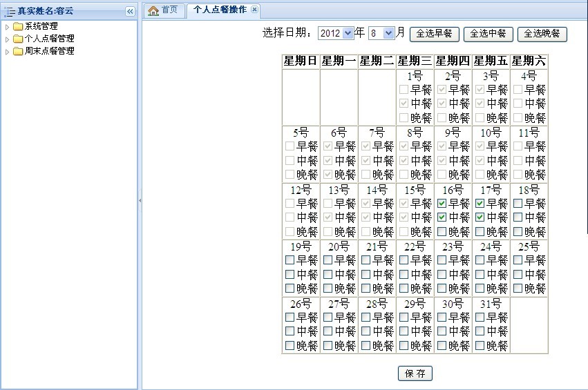This screenshot has width=588, height=390.
Task: Uncheck 中餐 for the 16号
Action: click(442, 217)
